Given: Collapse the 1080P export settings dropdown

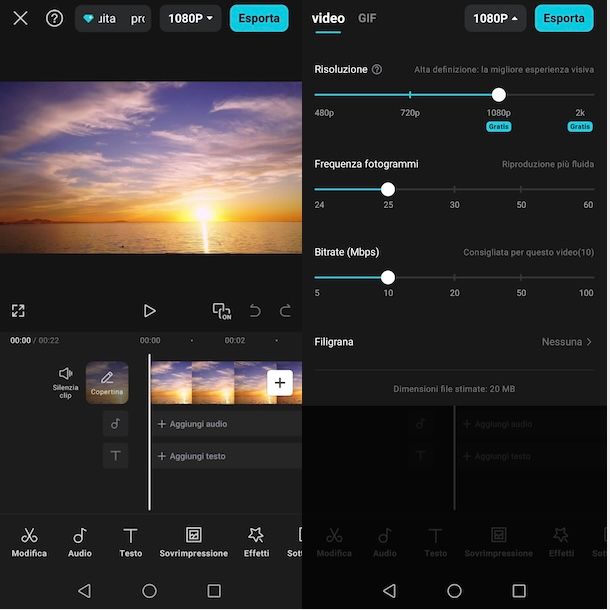Looking at the screenshot, I should tap(495, 18).
